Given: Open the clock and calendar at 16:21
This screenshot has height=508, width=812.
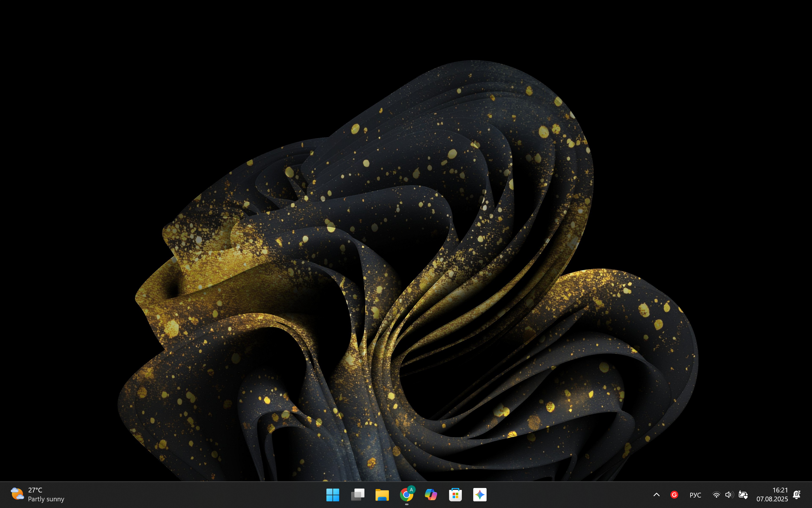Looking at the screenshot, I should point(772,495).
